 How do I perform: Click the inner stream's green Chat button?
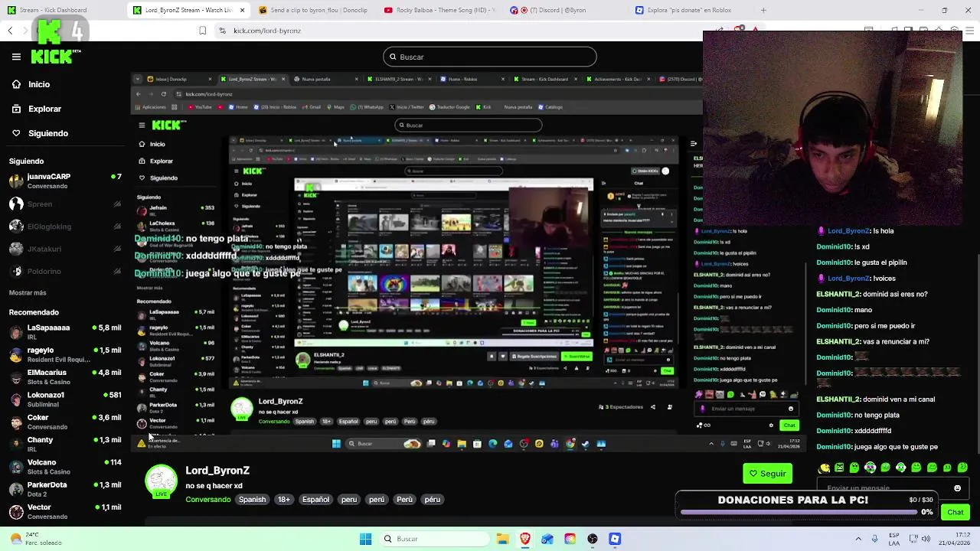click(789, 425)
